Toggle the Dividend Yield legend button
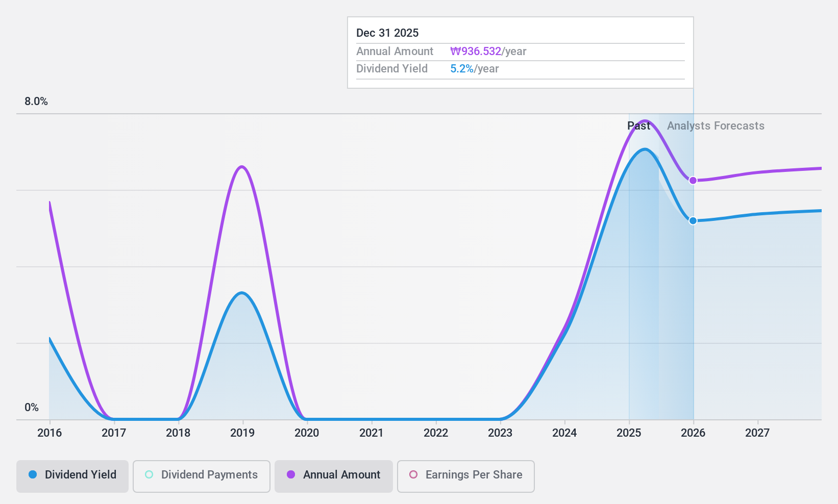This screenshot has width=838, height=504. click(x=72, y=476)
